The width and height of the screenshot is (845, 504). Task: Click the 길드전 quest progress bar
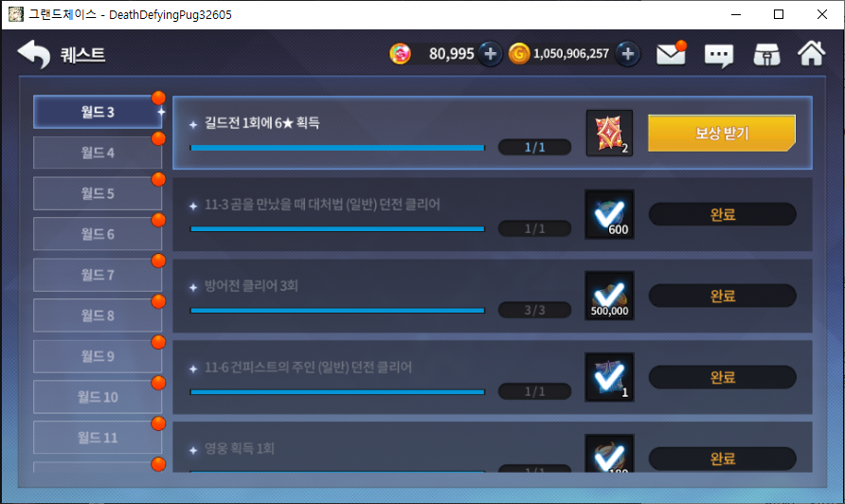pos(337,148)
